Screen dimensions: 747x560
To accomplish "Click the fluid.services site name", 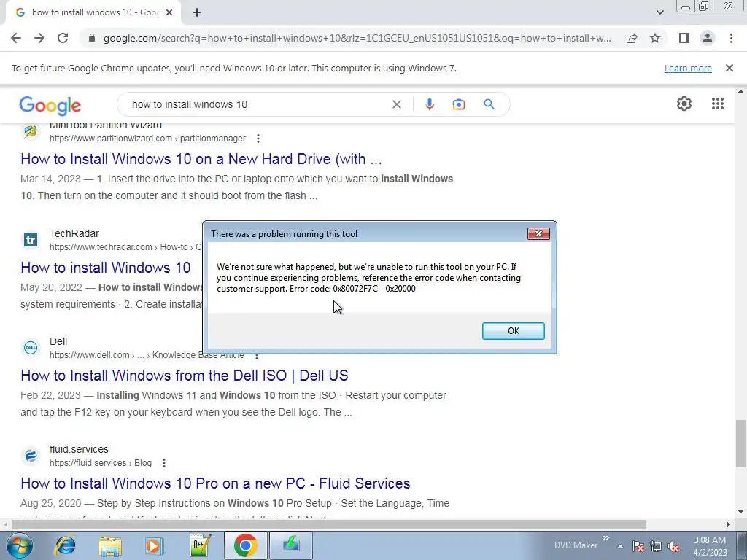I will point(79,449).
